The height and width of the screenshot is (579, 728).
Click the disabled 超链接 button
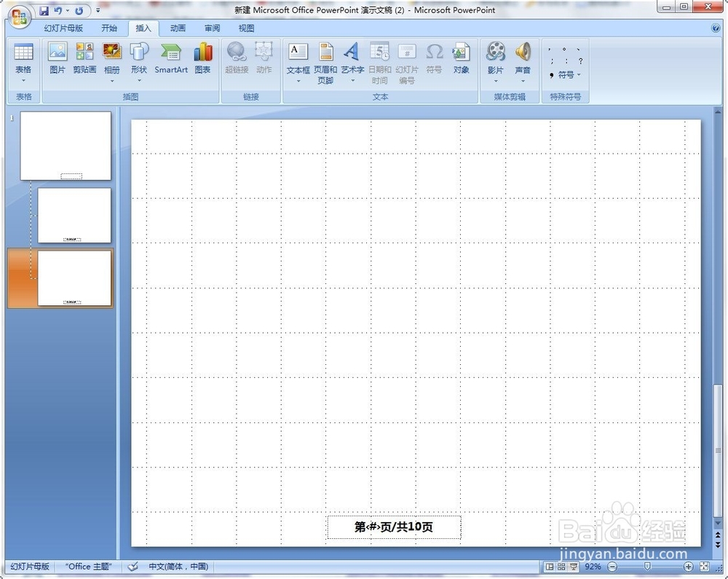(237, 58)
